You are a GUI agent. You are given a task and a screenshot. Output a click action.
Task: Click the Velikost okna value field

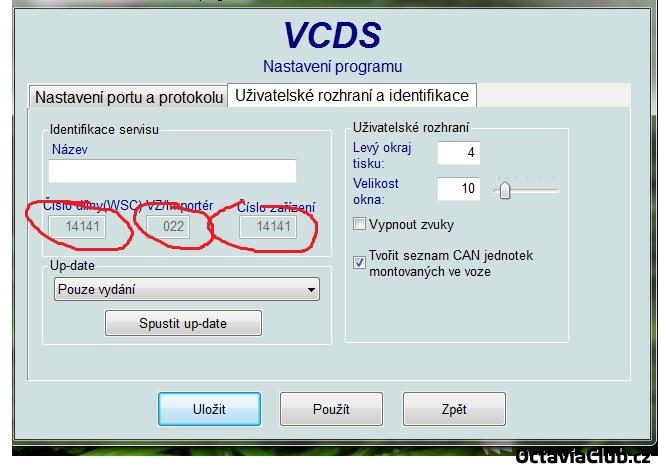458,189
